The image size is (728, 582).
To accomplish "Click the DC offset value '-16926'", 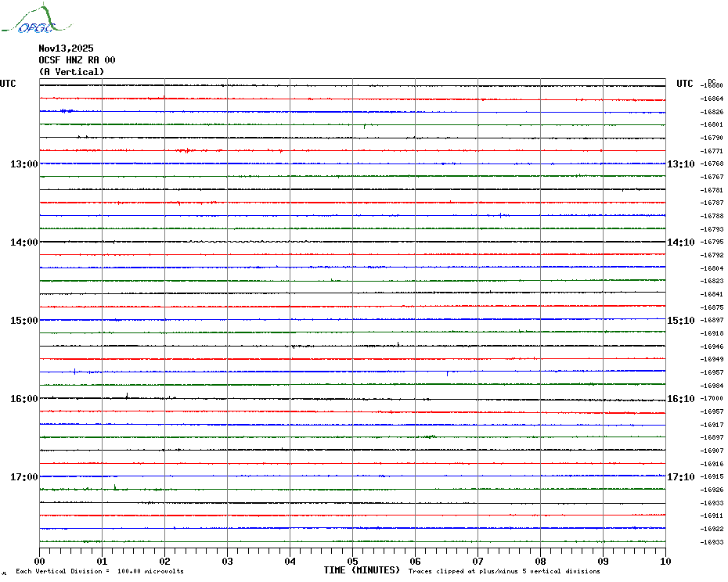I will tap(712, 490).
